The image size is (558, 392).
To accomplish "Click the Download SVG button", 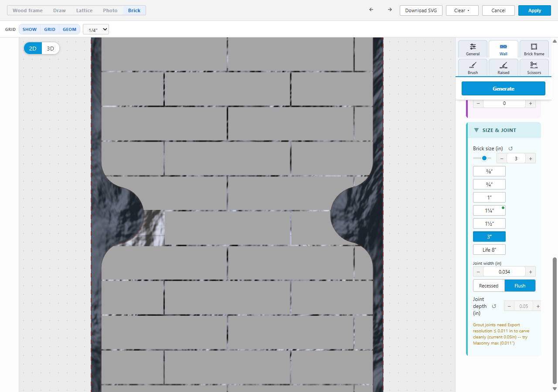I will pos(421,10).
